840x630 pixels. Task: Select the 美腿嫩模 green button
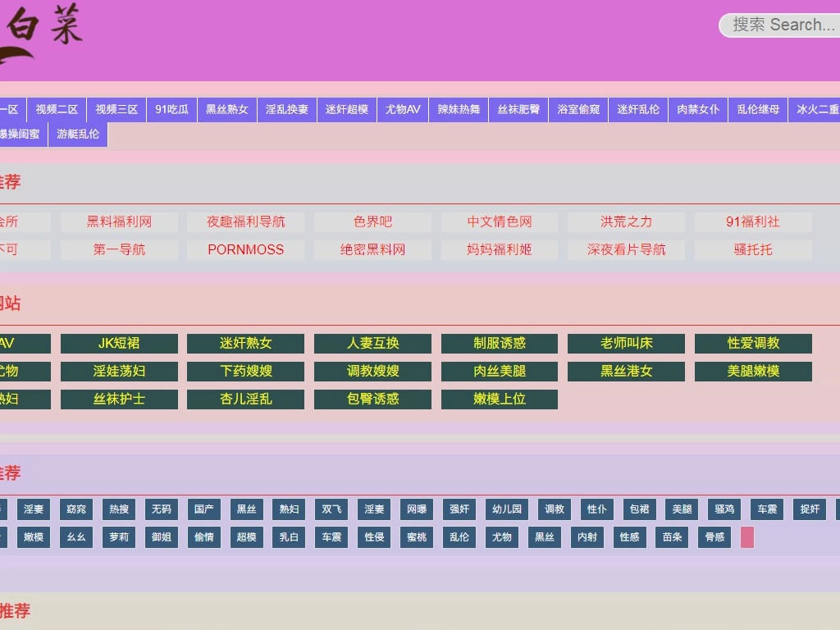753,371
